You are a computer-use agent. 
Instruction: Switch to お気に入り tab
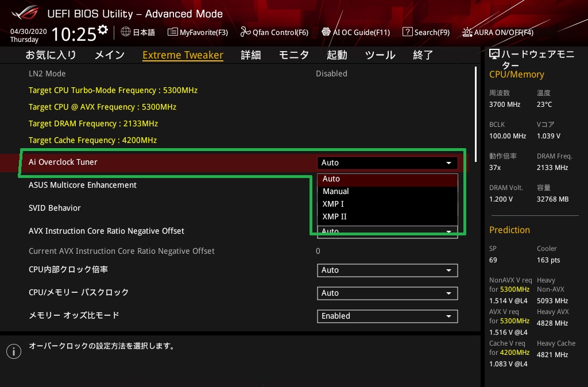51,55
